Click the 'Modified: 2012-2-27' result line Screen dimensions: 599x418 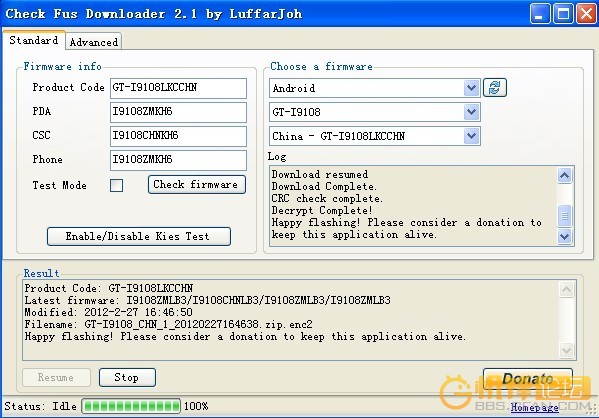pos(108,312)
